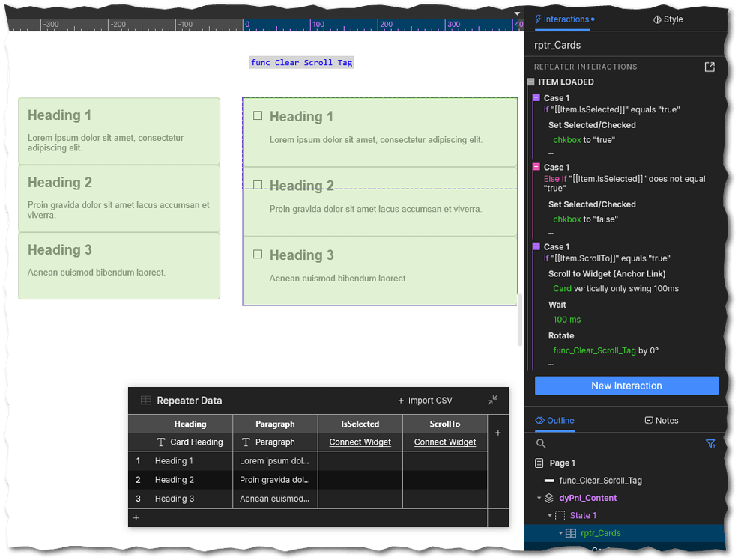Viewport: 738px width, 560px height.
Task: Check the Heading 3 card checkbox
Action: [x=258, y=255]
